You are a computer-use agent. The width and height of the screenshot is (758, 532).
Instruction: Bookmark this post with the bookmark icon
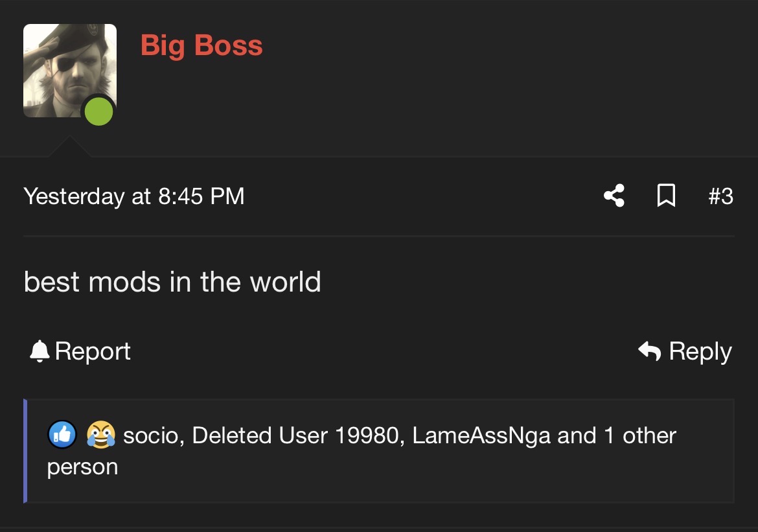tap(666, 196)
